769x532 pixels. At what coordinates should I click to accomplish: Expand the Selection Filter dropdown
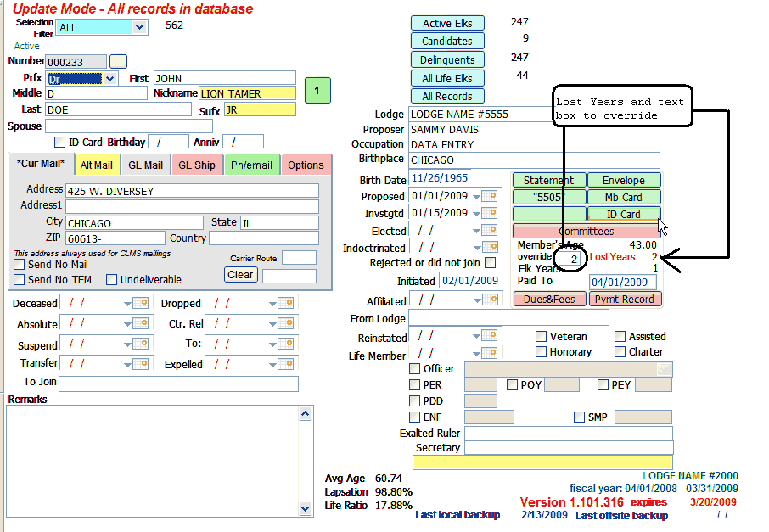(139, 27)
